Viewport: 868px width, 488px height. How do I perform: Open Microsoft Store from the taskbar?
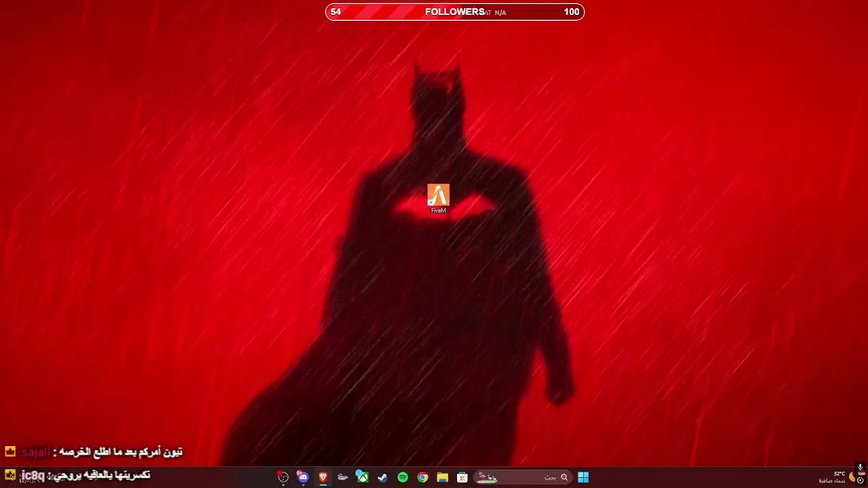[x=462, y=477]
